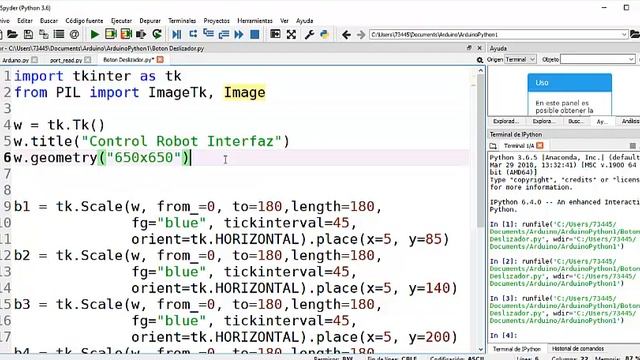
Task: Open the Editar menu
Action: tap(24, 20)
